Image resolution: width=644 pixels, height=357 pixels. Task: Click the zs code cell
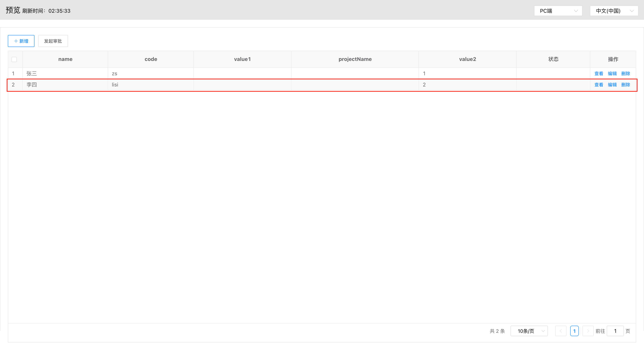114,73
